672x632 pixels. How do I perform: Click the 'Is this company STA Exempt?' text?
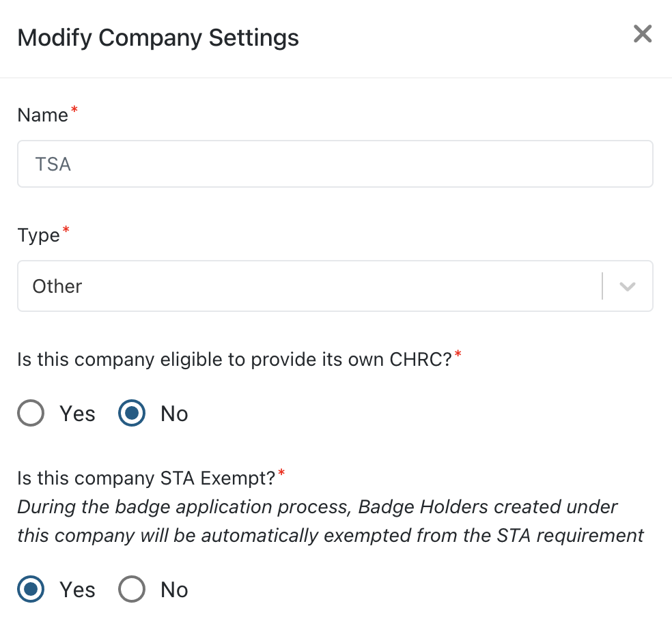click(x=146, y=478)
